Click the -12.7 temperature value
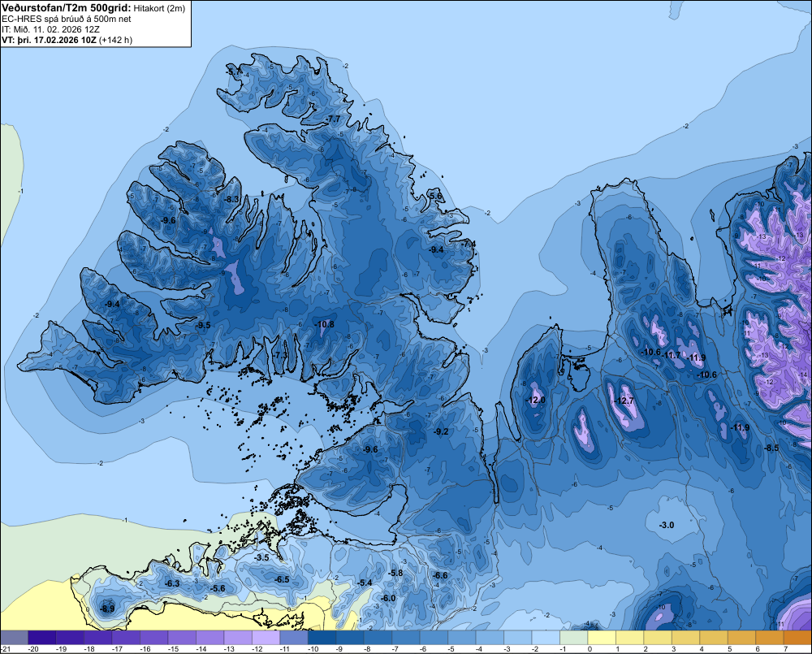Viewport: 812px width, 654px height. pos(624,401)
